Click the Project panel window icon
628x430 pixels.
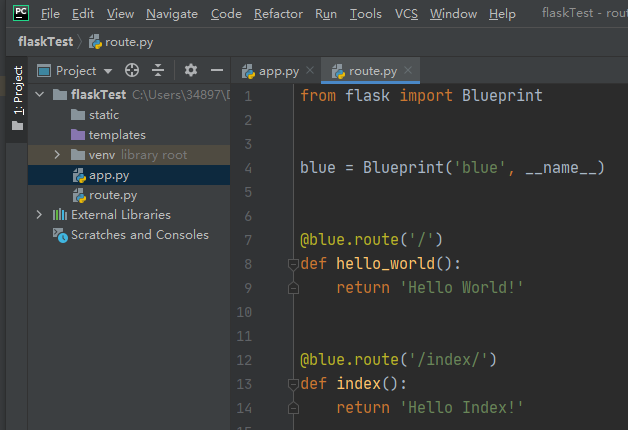pyautogui.click(x=44, y=71)
